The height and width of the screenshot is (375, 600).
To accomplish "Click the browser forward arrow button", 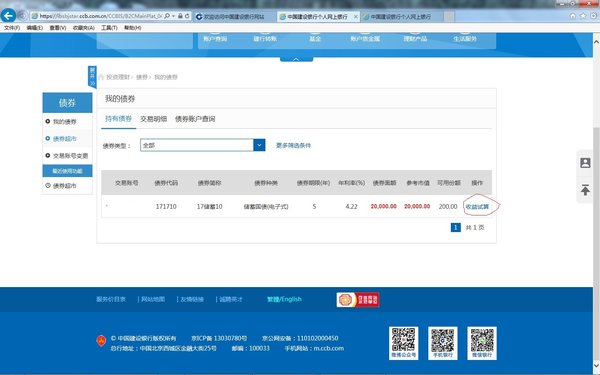I will pos(22,16).
